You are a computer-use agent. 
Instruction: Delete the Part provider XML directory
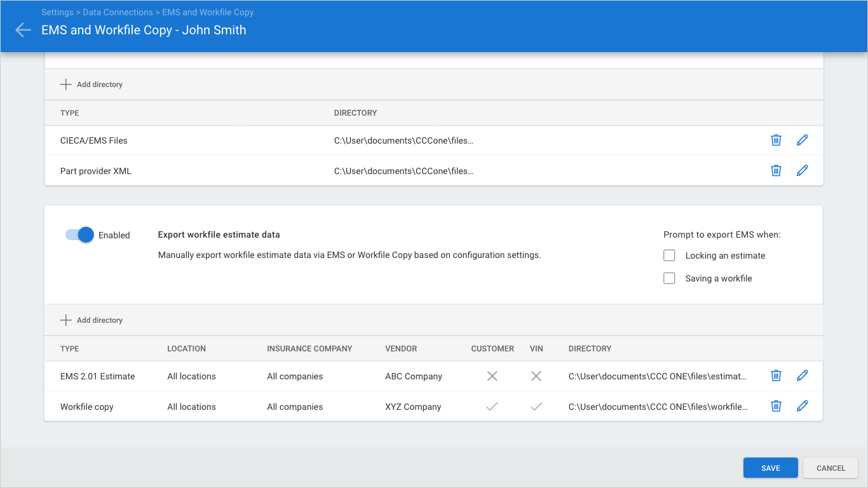pyautogui.click(x=776, y=170)
